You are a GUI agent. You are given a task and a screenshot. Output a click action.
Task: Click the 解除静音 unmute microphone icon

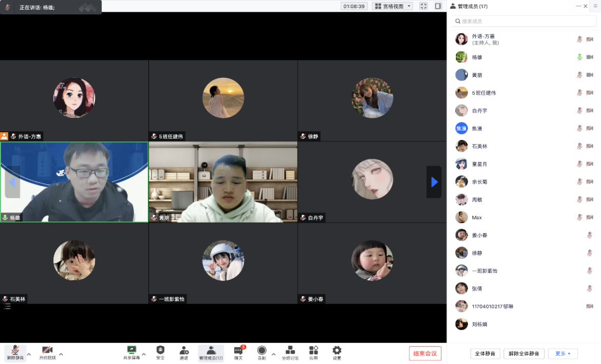point(15,351)
